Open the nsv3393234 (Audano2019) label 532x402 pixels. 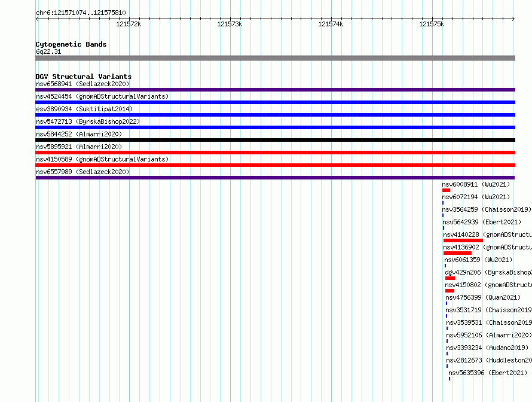pyautogui.click(x=487, y=348)
